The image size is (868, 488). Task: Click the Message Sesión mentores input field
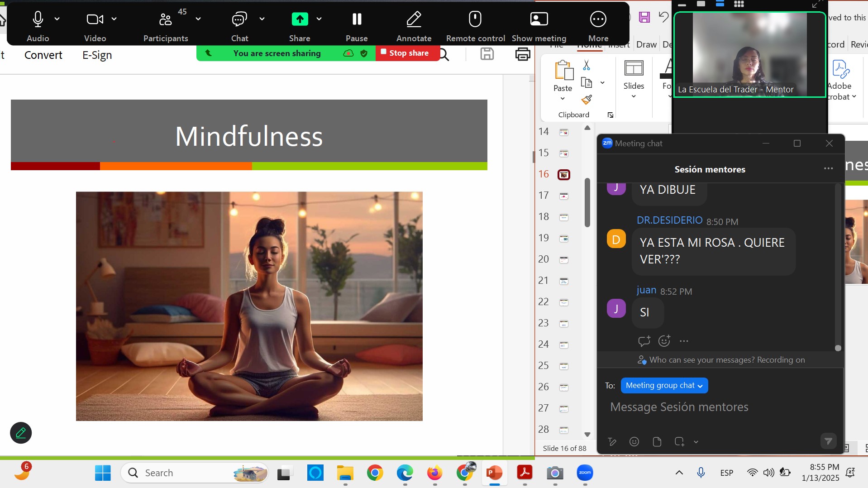coord(720,407)
